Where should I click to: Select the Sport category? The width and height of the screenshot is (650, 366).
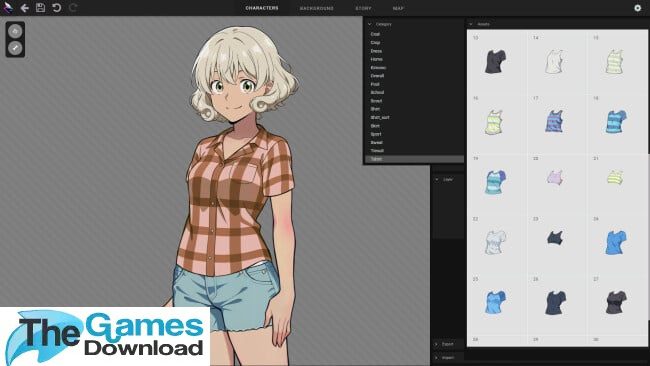click(376, 134)
